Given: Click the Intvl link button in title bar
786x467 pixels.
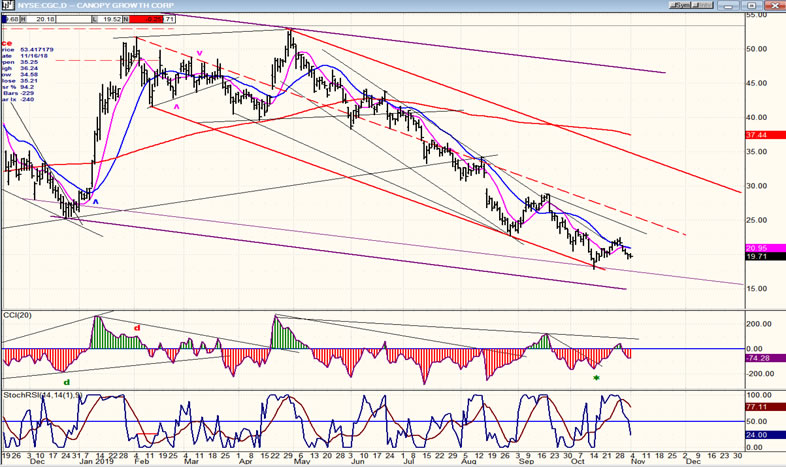Looking at the screenshot, I should [x=703, y=6].
